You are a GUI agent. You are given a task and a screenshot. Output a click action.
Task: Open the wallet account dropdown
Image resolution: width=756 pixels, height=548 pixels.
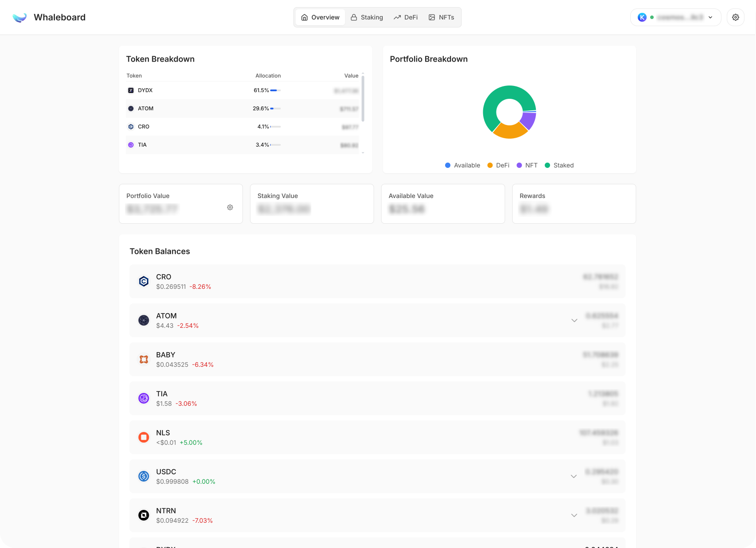click(676, 17)
